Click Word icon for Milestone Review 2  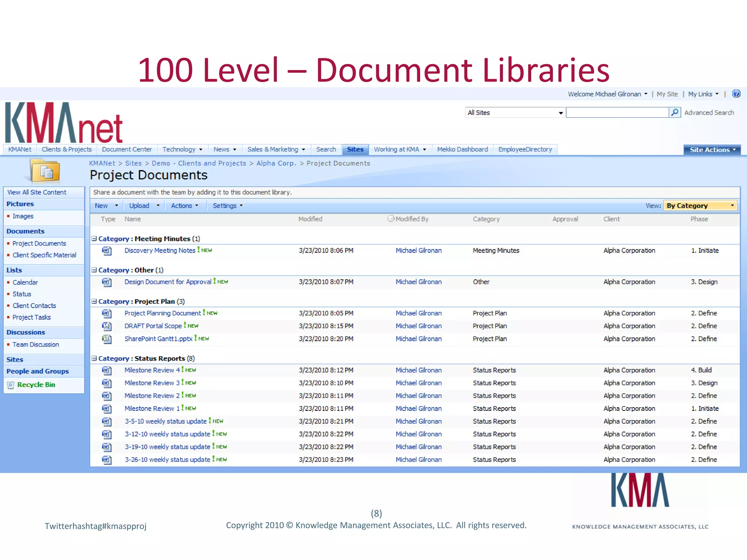[107, 396]
